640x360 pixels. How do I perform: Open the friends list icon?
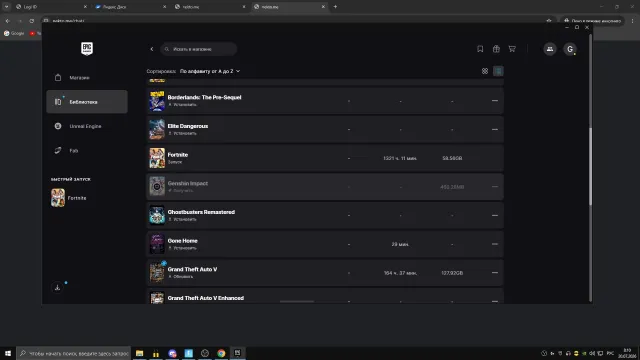550,49
